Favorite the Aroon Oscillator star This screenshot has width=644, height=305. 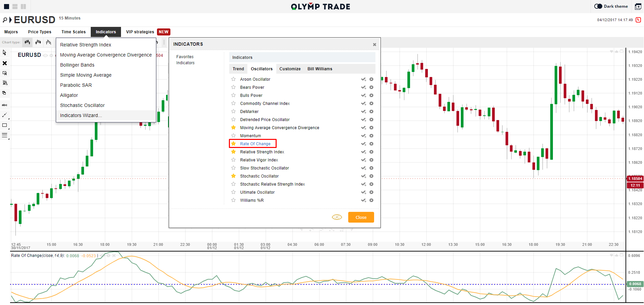(233, 79)
